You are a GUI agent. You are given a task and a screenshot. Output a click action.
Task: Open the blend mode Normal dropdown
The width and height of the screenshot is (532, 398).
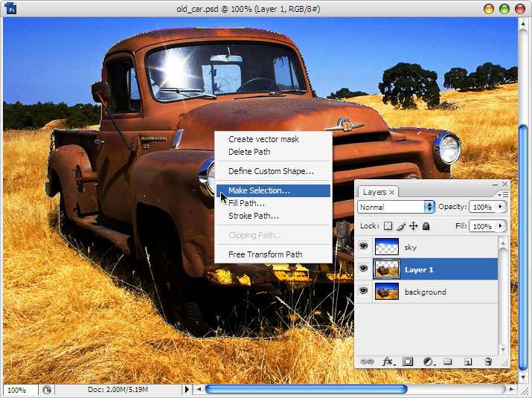pyautogui.click(x=396, y=207)
